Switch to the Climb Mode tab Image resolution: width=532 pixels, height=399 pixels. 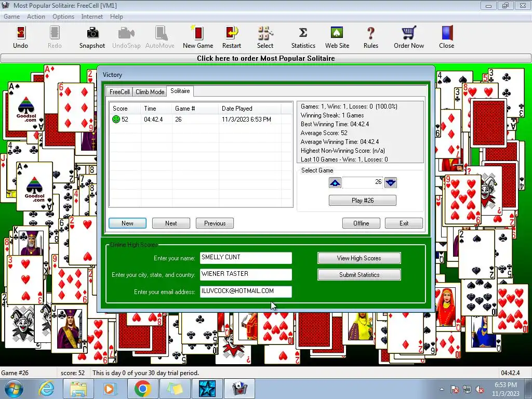coord(150,92)
